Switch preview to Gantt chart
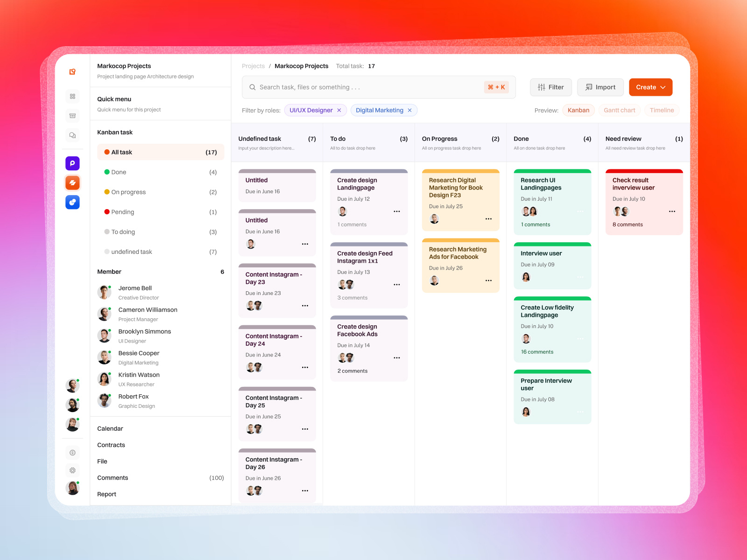 (619, 110)
